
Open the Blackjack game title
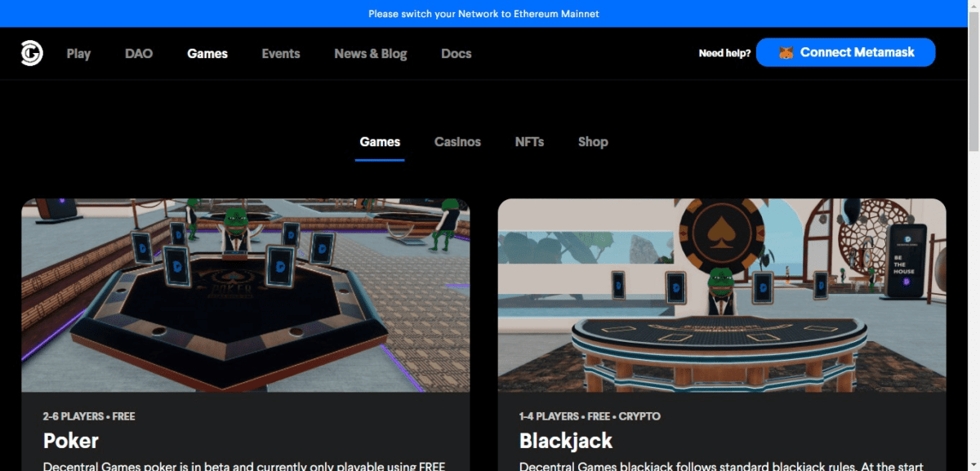pyautogui.click(x=566, y=441)
